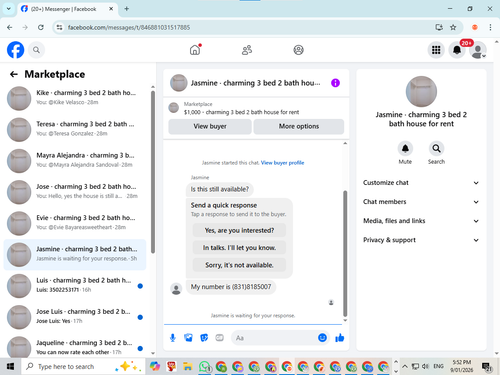
Task: Open the Windows Start menu
Action: point(10,367)
